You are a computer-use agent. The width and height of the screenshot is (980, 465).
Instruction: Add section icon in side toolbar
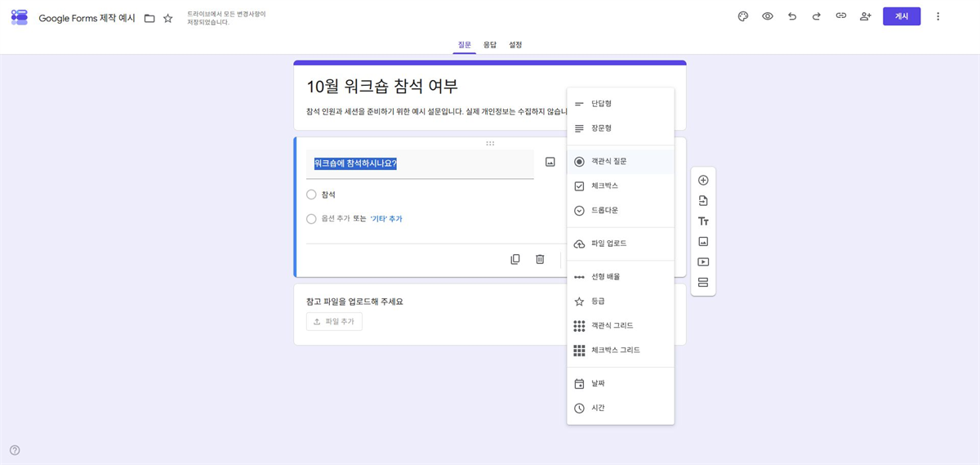pos(703,283)
